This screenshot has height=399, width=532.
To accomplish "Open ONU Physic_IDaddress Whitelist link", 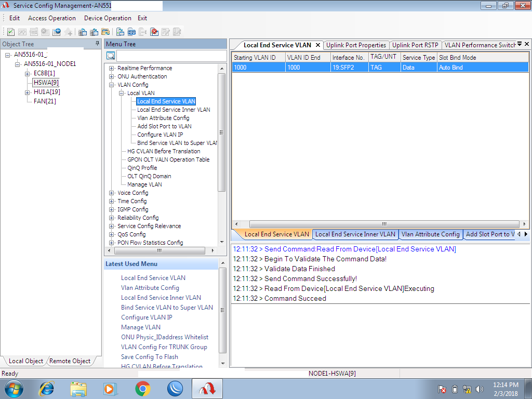I will tap(165, 337).
